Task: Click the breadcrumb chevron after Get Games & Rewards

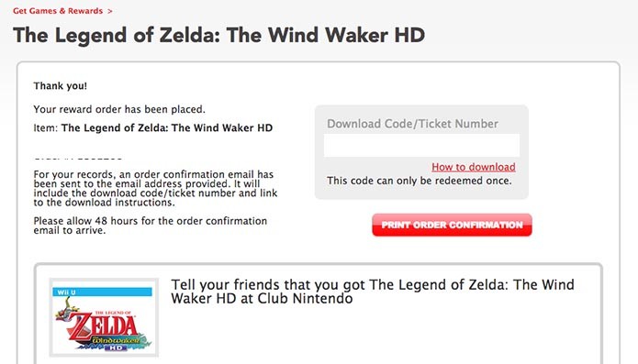Action: (x=110, y=11)
